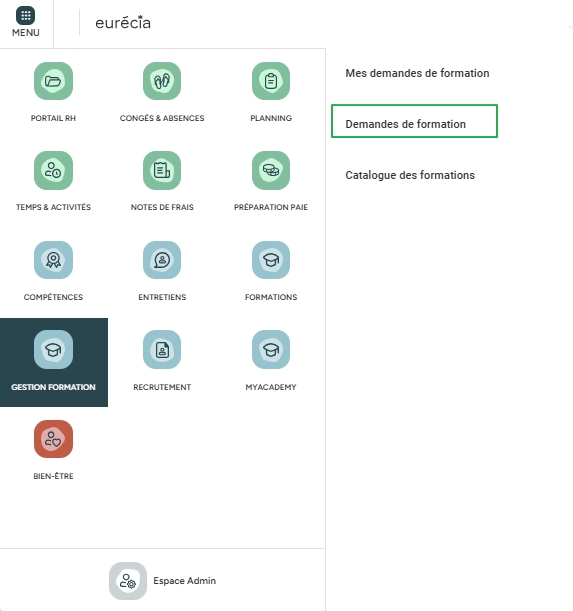Image resolution: width=573 pixels, height=611 pixels.
Task: Open Préparation Paie coins icon
Action: pos(271,170)
